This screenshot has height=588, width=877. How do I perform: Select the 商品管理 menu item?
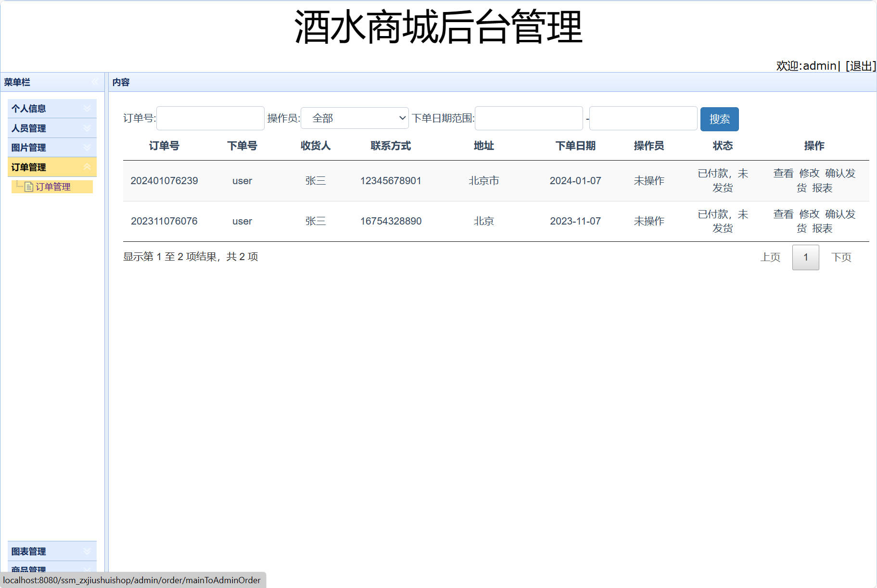(x=29, y=570)
